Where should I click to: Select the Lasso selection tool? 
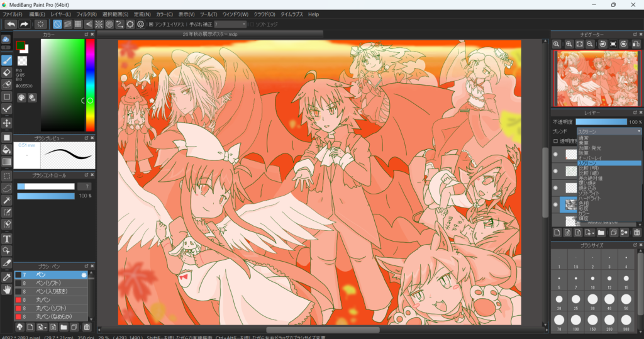(x=6, y=188)
